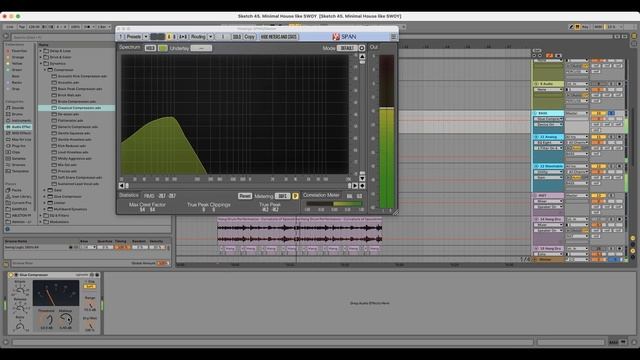Open the spectrum mode editor gear icon
The image size is (640, 360).
[362, 48]
